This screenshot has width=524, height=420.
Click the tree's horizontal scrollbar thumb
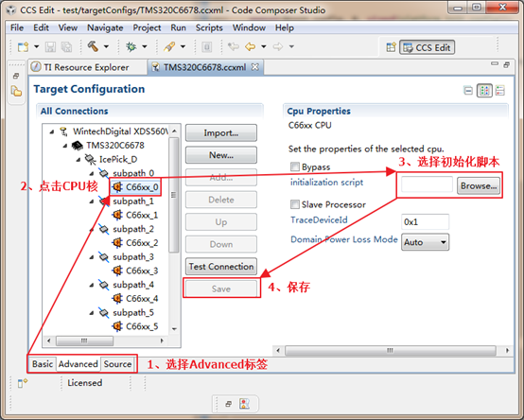pos(84,341)
